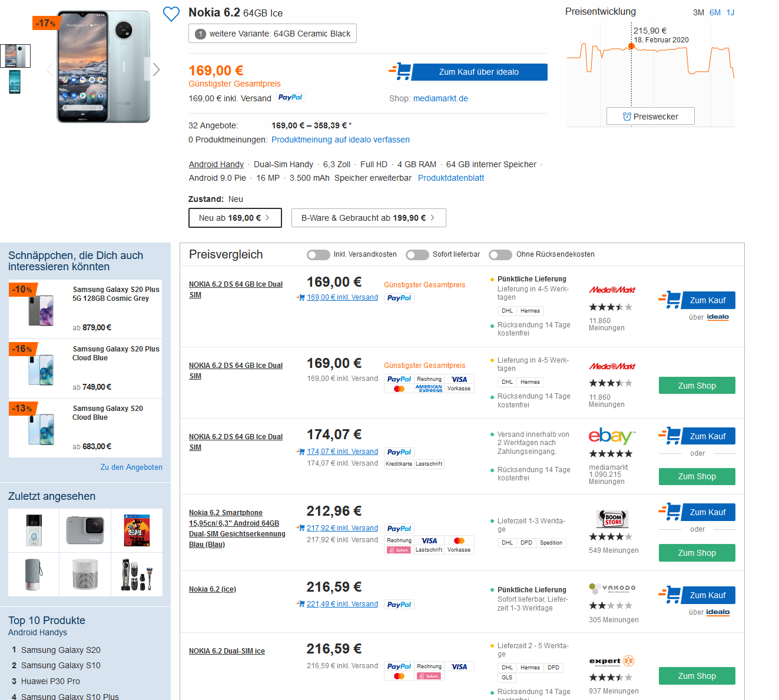779x700 pixels.
Task: Click the heart wishlist icon beside Nokia 6.2
Action: (171, 14)
